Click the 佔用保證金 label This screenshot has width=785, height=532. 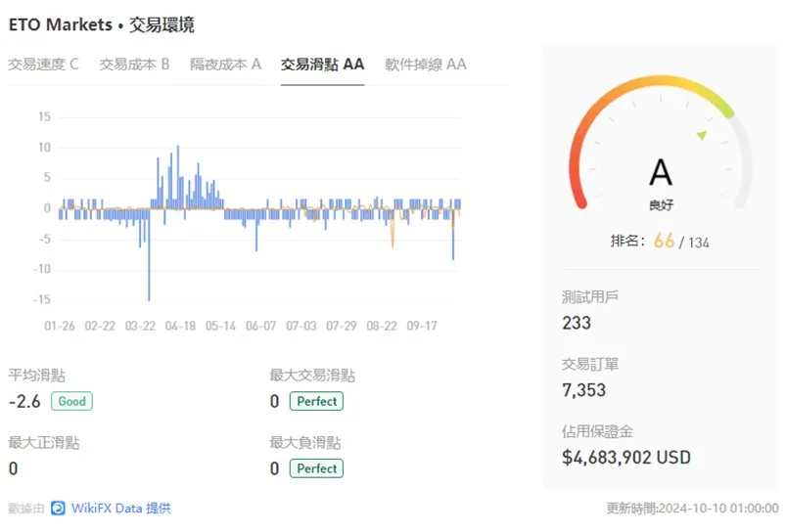597,431
